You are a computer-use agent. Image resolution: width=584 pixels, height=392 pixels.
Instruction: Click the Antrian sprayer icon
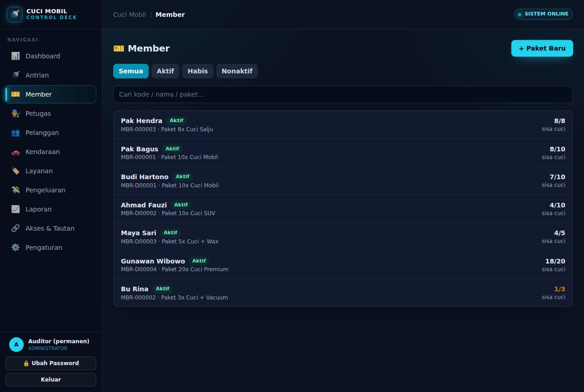[x=16, y=75]
